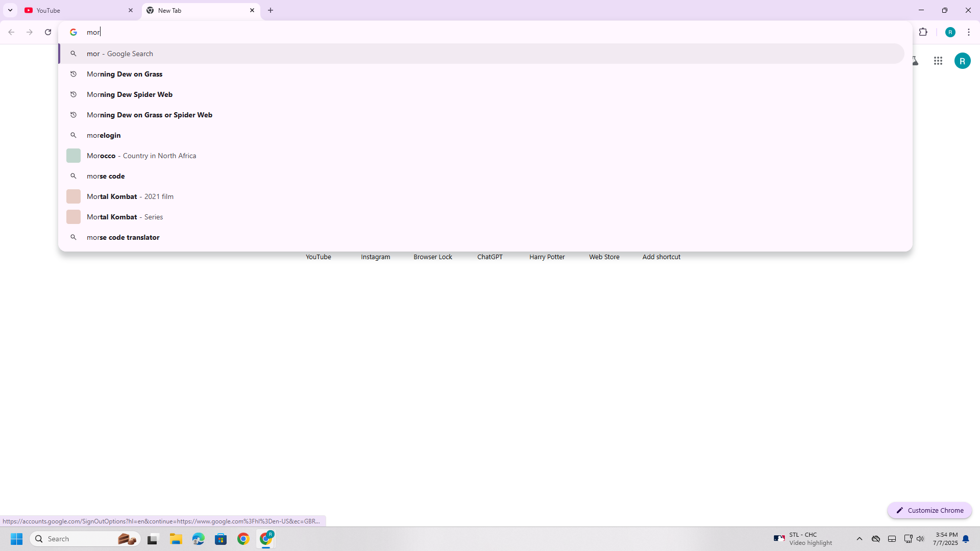Open the YouTube shortcut

[318, 257]
